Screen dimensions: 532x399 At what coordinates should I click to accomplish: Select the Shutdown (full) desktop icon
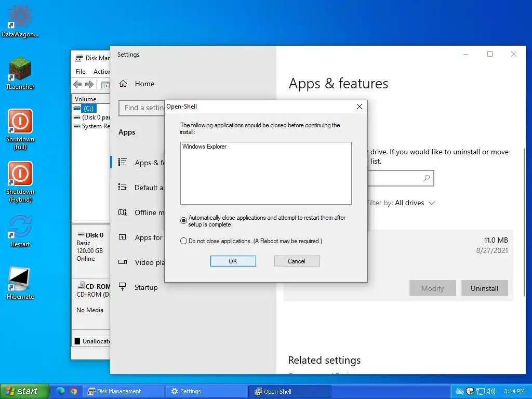(x=20, y=129)
